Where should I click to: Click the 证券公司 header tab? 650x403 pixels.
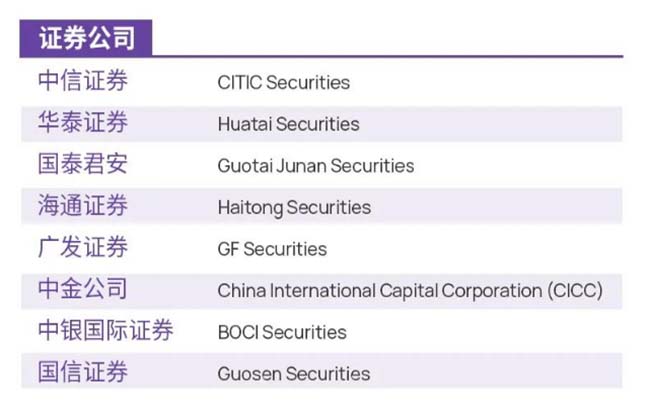tap(85, 38)
